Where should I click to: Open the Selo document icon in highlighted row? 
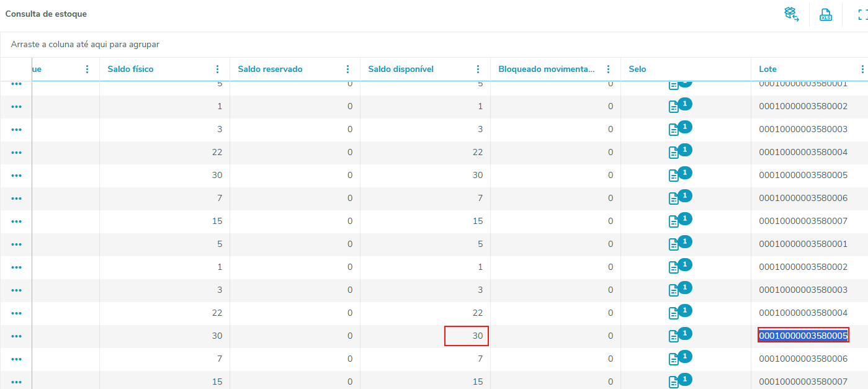[x=673, y=336]
